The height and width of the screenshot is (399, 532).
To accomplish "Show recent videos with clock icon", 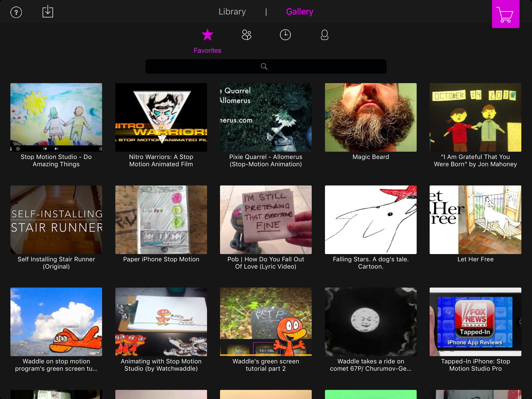I will click(285, 35).
